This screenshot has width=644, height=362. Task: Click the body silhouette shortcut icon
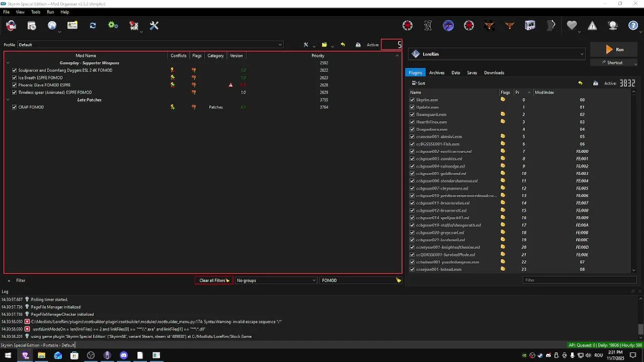(551, 25)
